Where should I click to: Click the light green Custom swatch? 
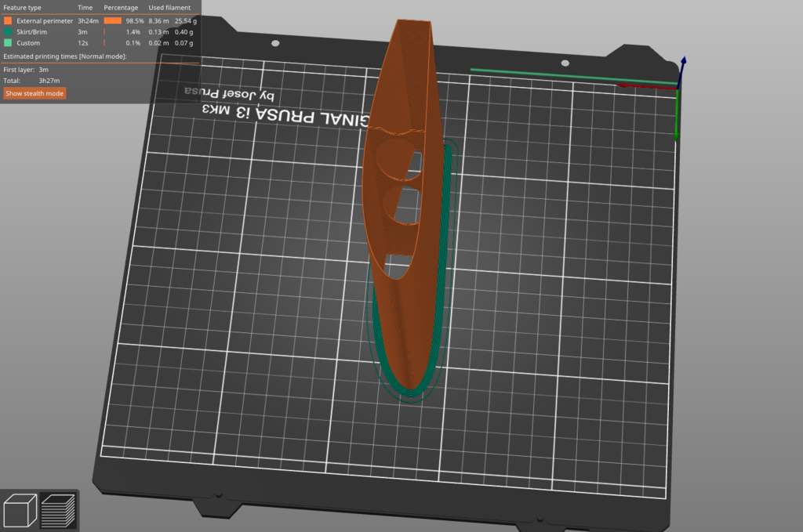pyautogui.click(x=8, y=43)
